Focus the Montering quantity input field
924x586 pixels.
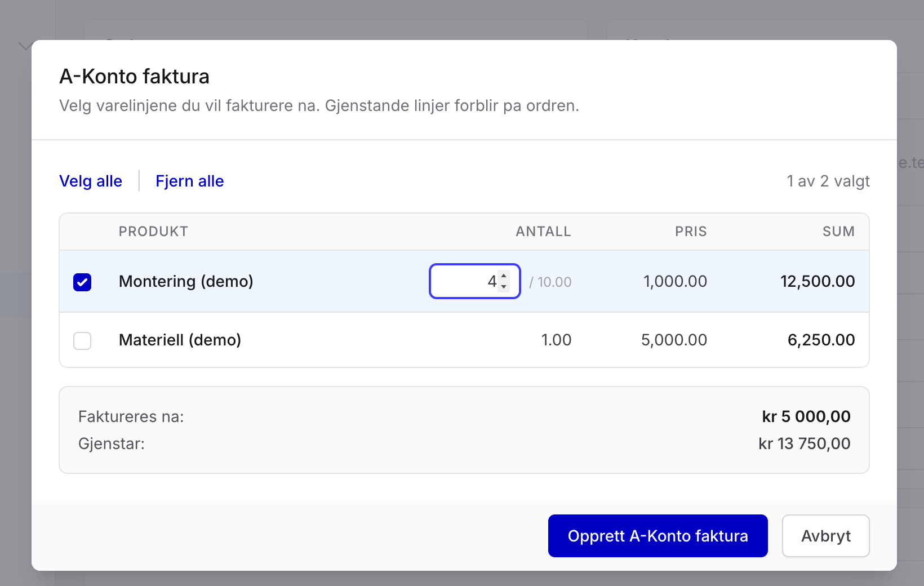(474, 281)
